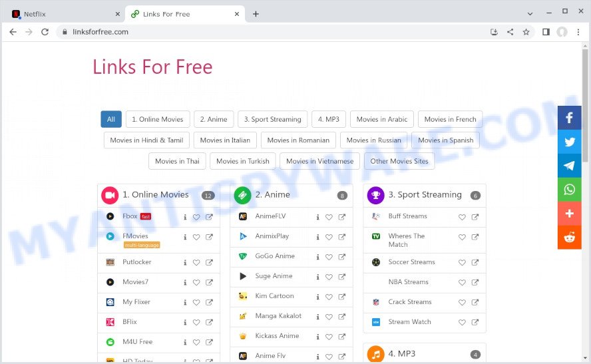Filter by Movies in Arabic
Image resolution: width=591 pixels, height=364 pixels.
pos(382,119)
